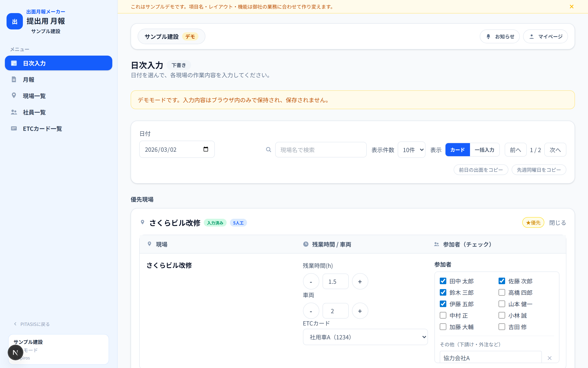588x368 pixels.
Task: Check 加藤 大輔 participant
Action: tap(443, 327)
